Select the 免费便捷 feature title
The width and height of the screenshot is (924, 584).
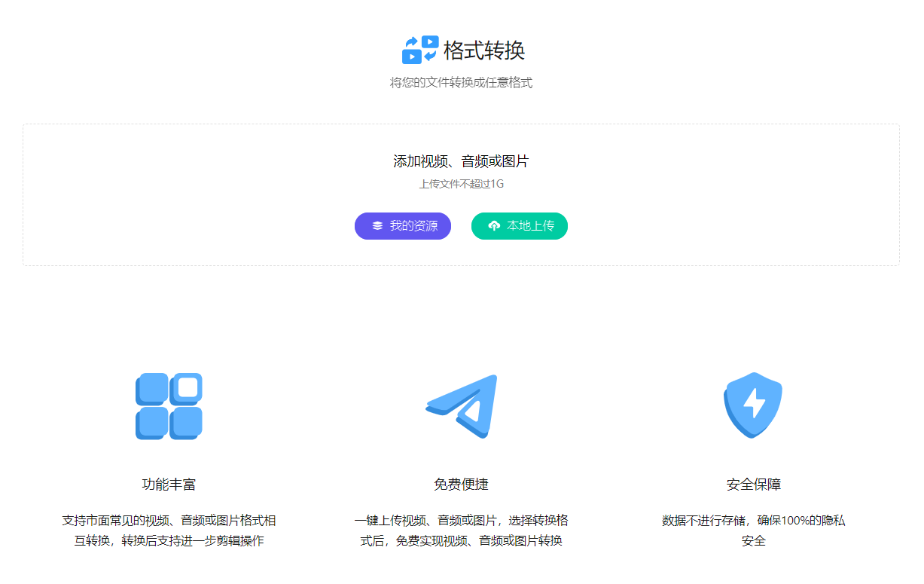coord(462,485)
